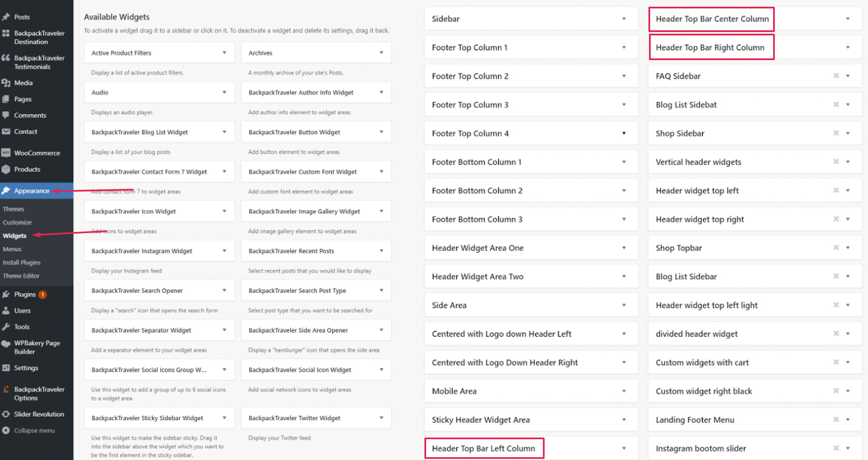
Task: Expand Footer Top Column 4 arrow
Action: 624,133
